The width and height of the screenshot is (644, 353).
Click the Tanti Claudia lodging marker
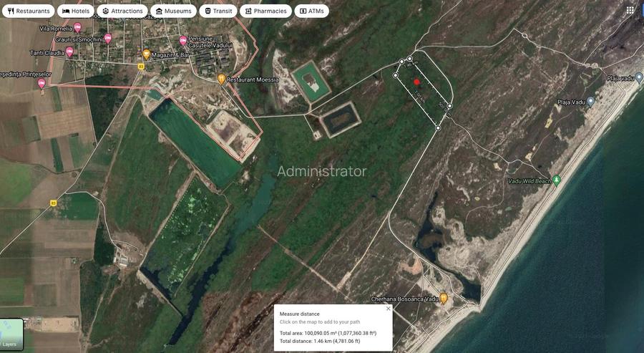point(69,52)
